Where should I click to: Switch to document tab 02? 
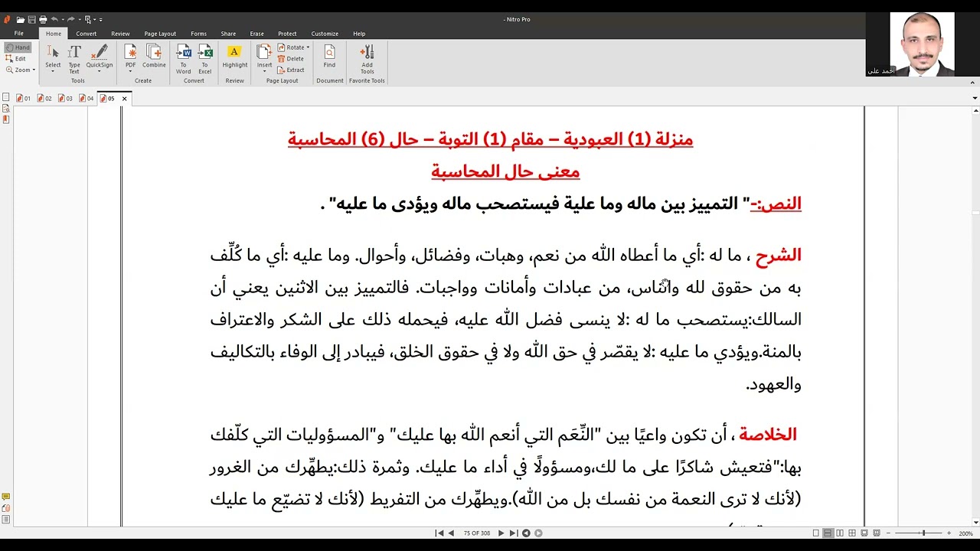(44, 99)
